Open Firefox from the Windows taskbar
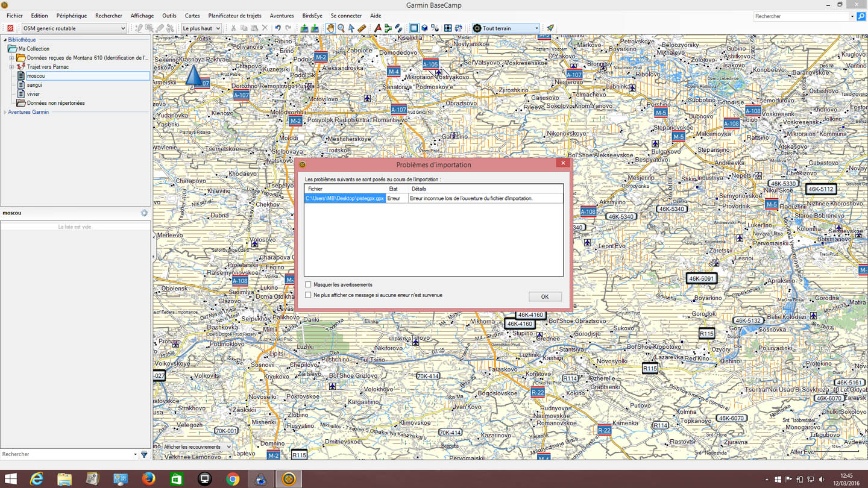868x488 pixels. (x=148, y=479)
